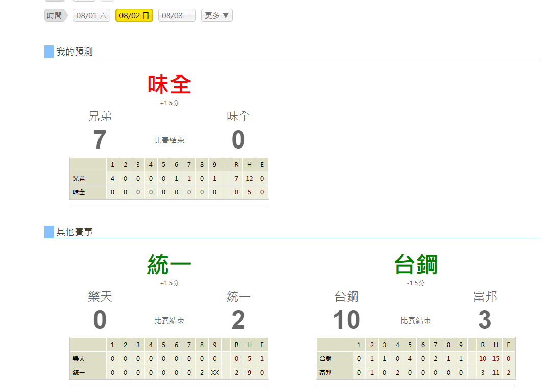The height and width of the screenshot is (392, 542).
Task: Click 比賽結束 status in 樂天 vs 統一 game
Action: click(x=169, y=321)
